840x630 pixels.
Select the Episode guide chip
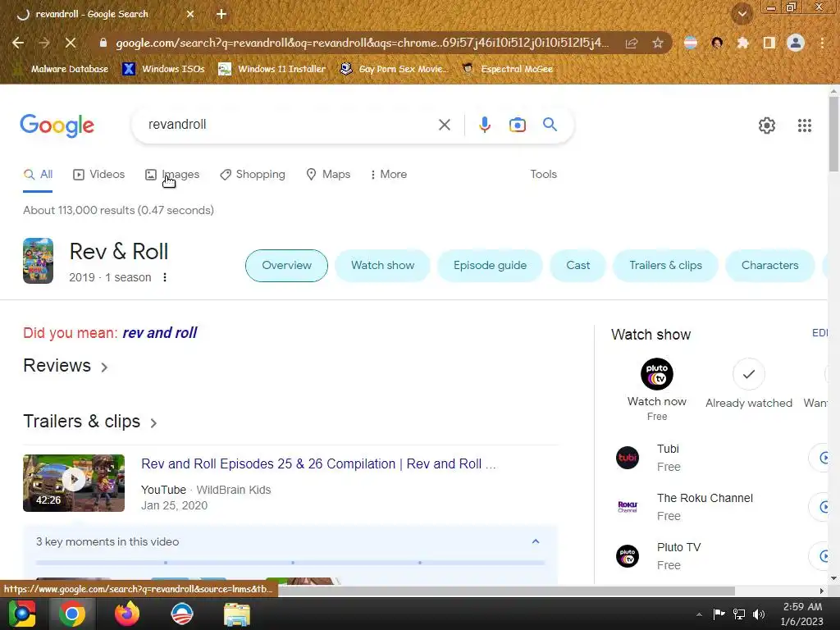pyautogui.click(x=490, y=265)
